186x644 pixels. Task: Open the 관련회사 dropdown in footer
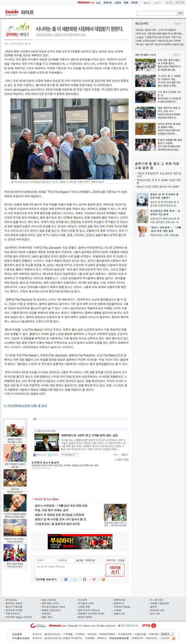tap(167, 634)
